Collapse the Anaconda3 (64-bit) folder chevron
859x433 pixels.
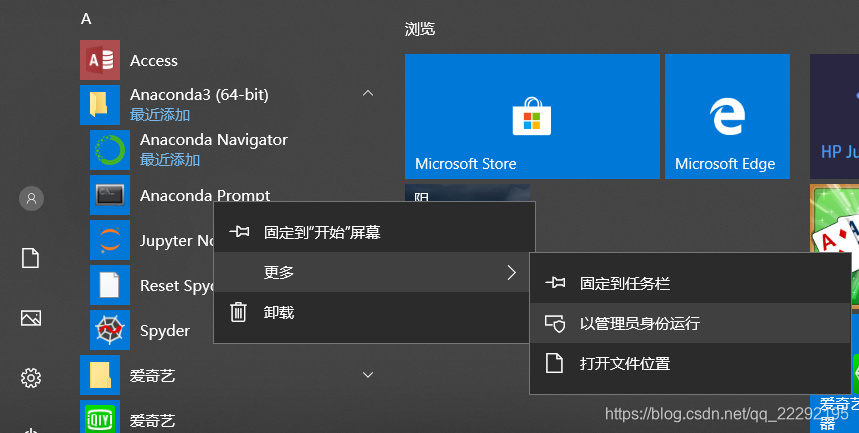coord(368,94)
